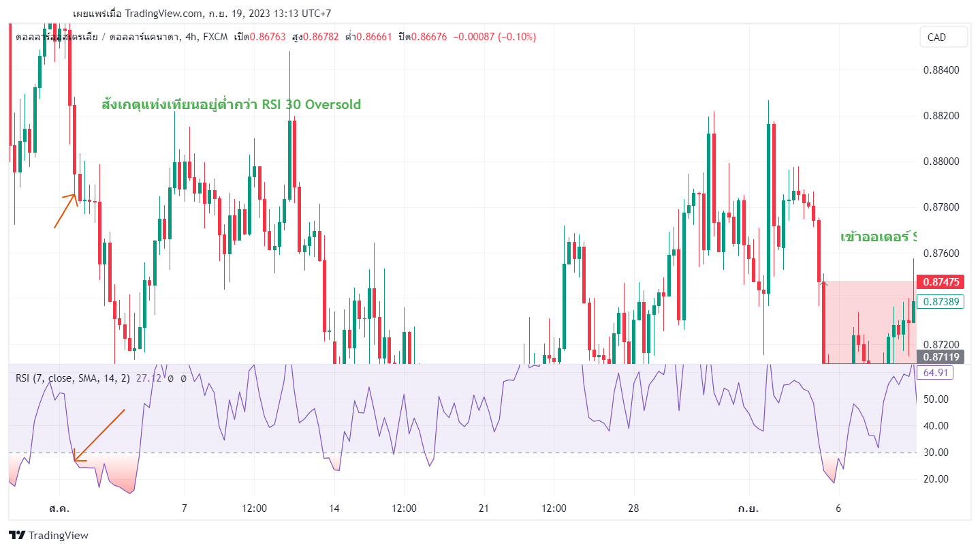Screen dimensions: 980x550
Task: Click the 30.00 RSI axis label
Action: tap(935, 453)
